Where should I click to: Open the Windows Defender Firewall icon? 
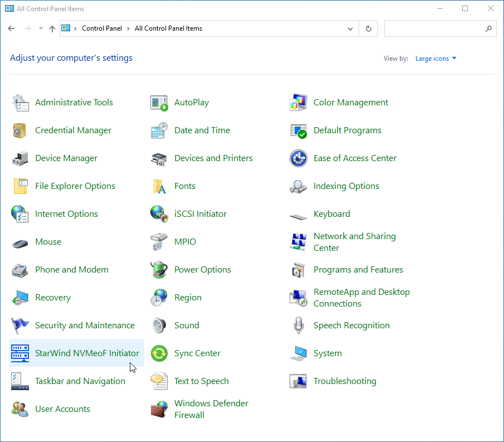pos(159,409)
